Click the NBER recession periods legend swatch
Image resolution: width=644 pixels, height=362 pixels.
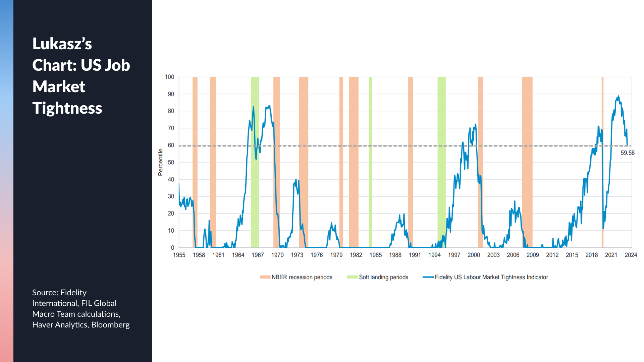[x=265, y=277]
